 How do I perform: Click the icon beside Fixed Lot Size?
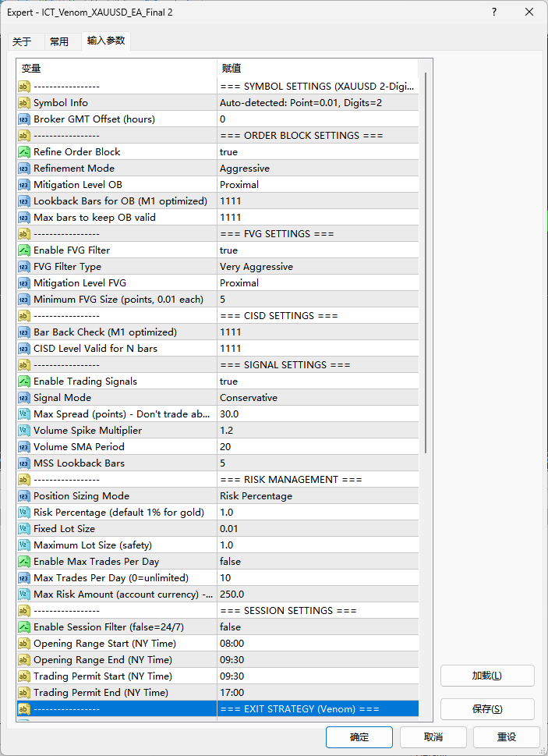point(24,529)
